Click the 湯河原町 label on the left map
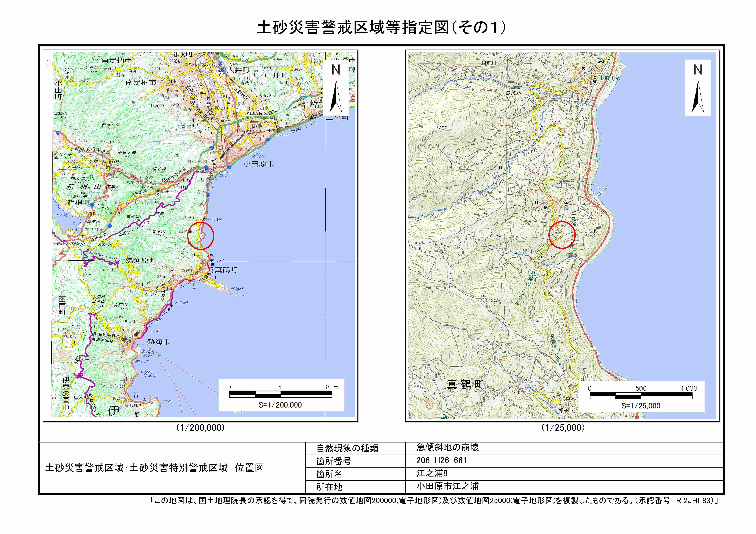The width and height of the screenshot is (756, 534). pyautogui.click(x=141, y=260)
